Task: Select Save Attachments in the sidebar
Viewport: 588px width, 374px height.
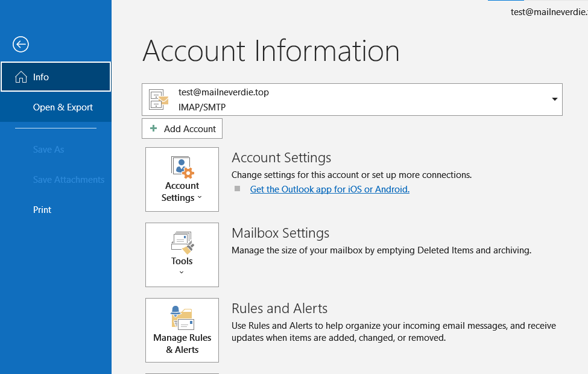Action: [69, 180]
